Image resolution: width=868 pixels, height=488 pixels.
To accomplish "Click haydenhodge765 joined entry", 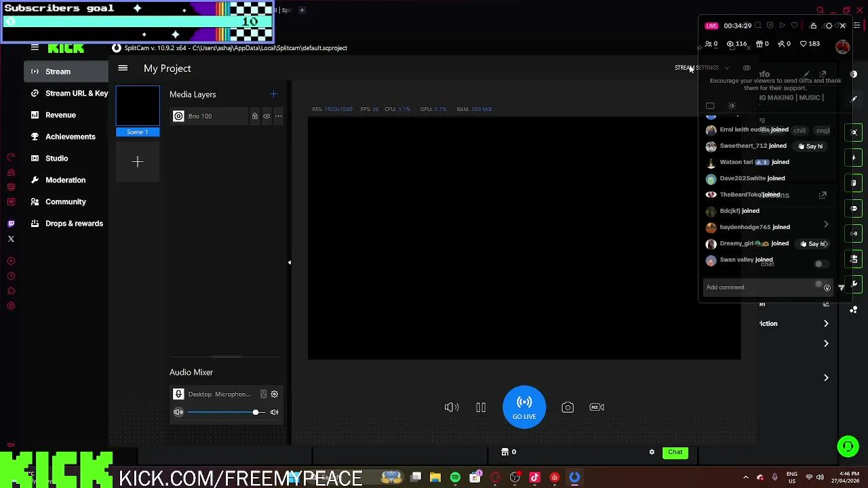I will point(747,227).
